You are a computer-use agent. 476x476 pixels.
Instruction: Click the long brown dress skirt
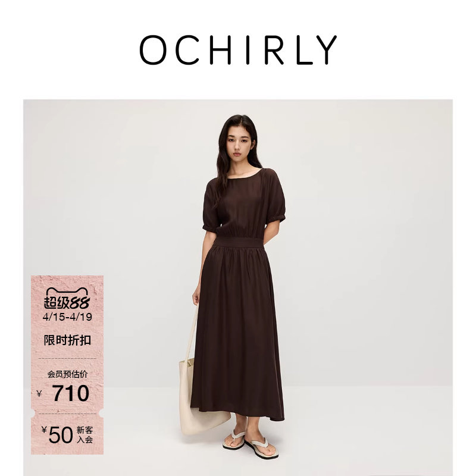(x=237, y=333)
